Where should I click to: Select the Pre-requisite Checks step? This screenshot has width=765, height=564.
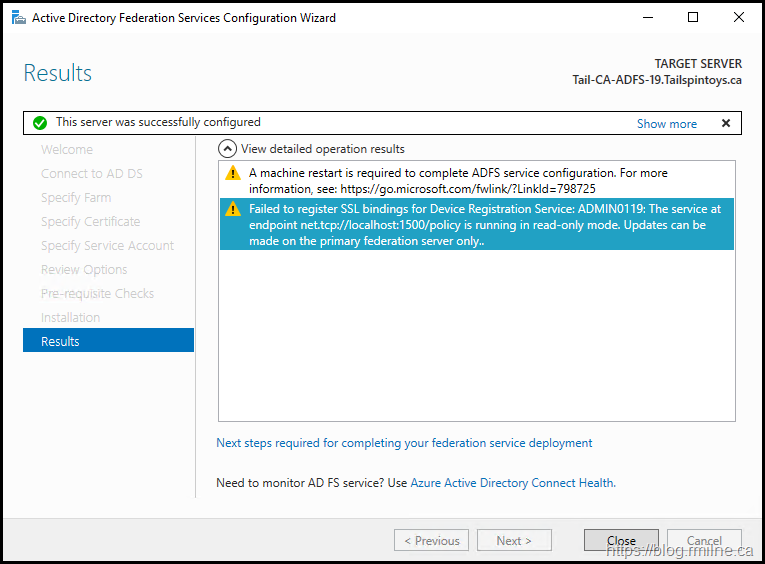pos(97,294)
